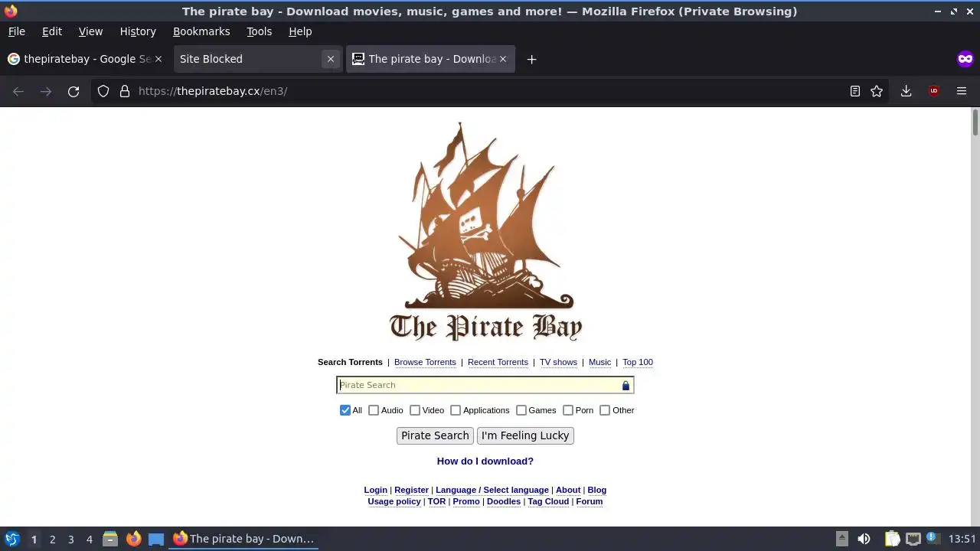Image resolution: width=980 pixels, height=551 pixels.
Task: Open the History menu
Action: click(x=138, y=31)
